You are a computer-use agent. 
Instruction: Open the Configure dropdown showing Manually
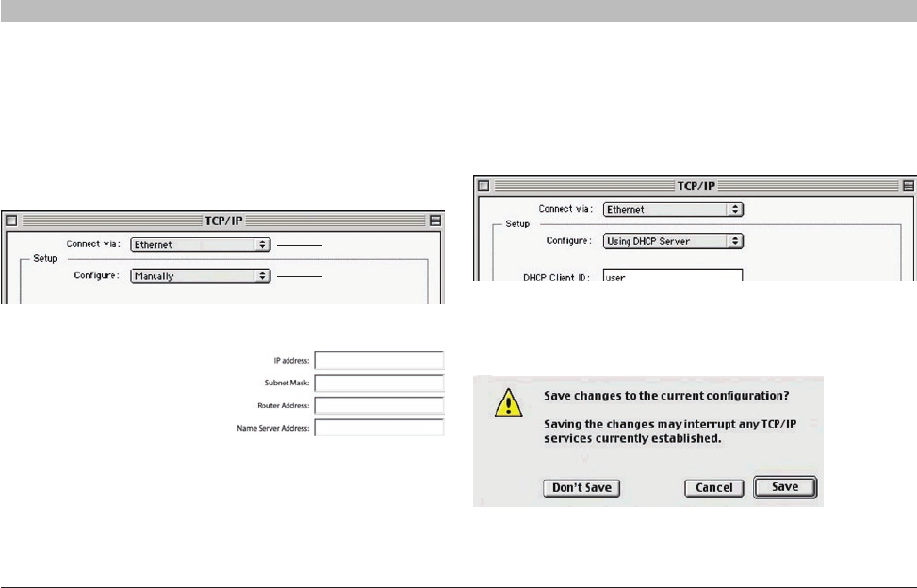click(x=200, y=276)
